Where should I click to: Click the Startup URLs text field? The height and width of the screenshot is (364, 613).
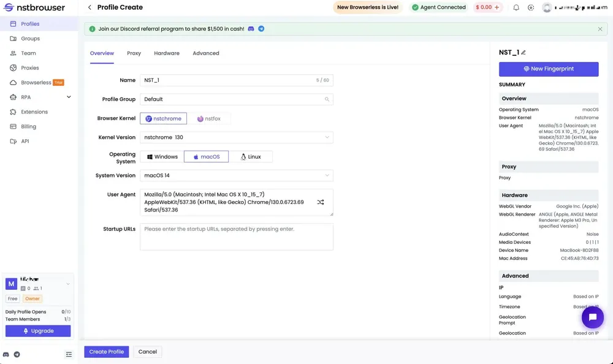[237, 237]
